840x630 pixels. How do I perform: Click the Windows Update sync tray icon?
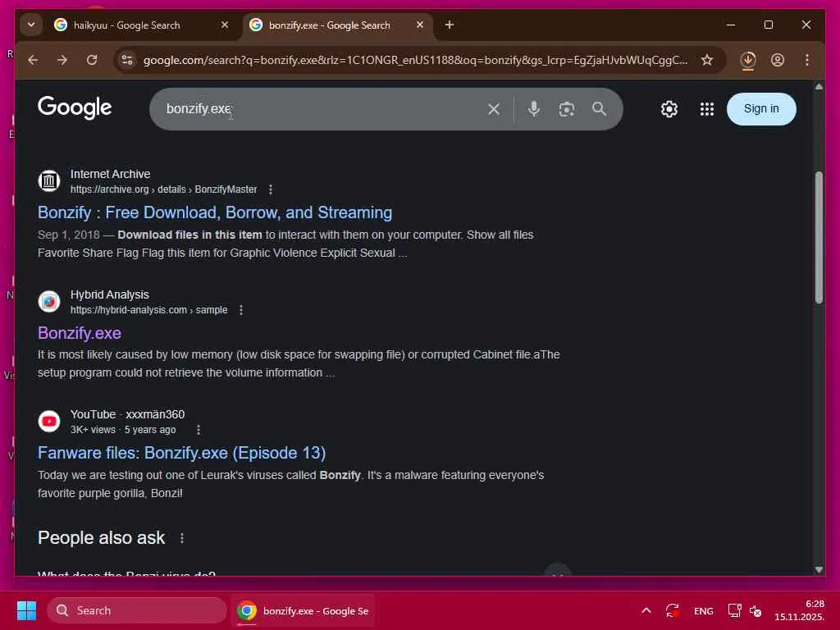tap(673, 610)
